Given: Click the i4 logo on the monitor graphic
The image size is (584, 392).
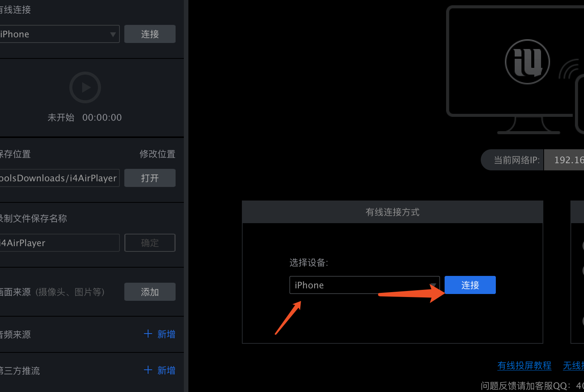Looking at the screenshot, I should tap(527, 61).
